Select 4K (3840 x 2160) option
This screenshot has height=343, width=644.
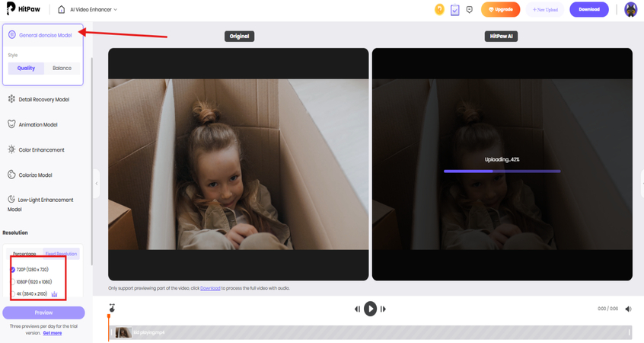pyautogui.click(x=29, y=294)
